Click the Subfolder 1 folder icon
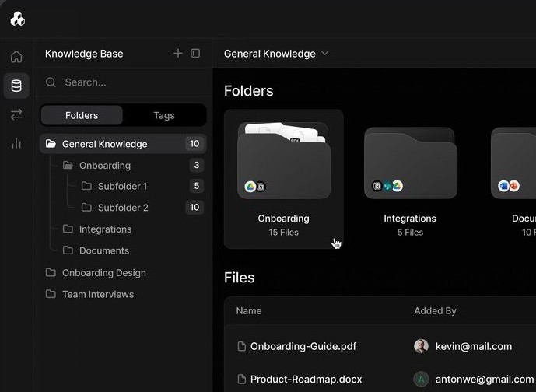The width and height of the screenshot is (536, 392). 86,186
